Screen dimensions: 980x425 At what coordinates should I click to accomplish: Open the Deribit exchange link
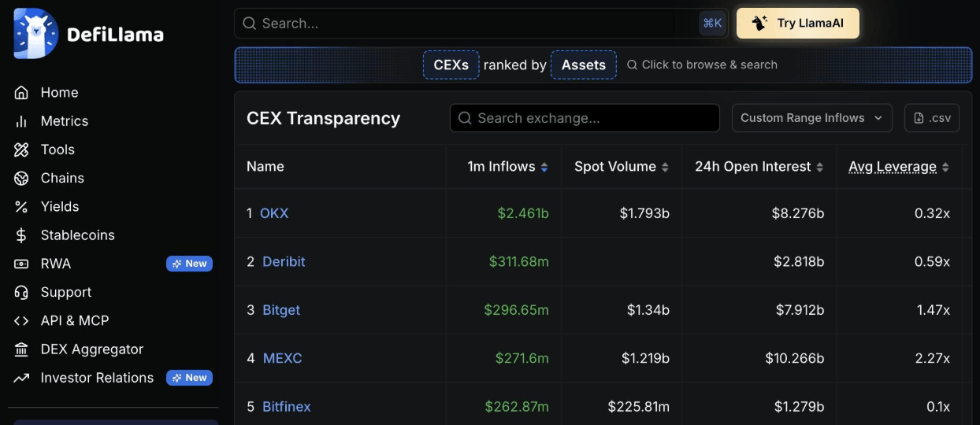pyautogui.click(x=284, y=261)
